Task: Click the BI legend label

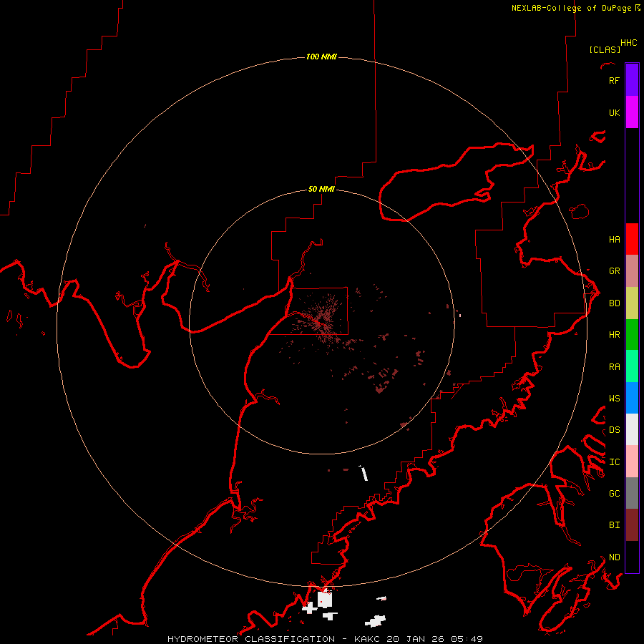Action: coord(614,525)
